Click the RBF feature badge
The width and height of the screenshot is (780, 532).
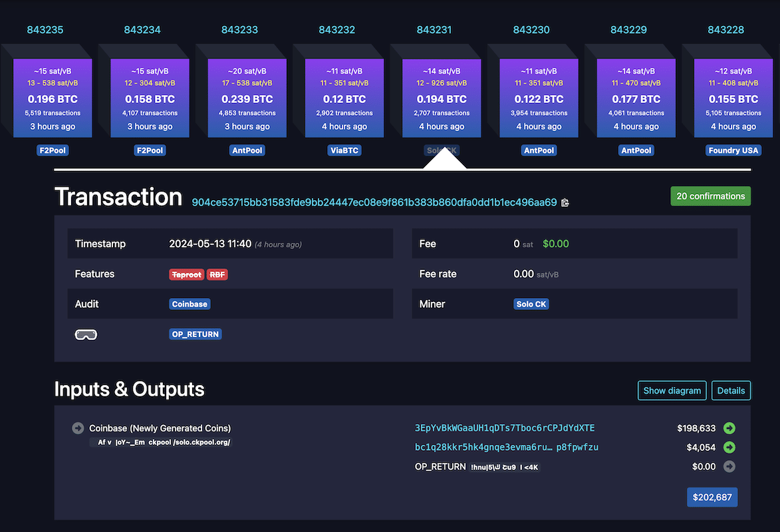click(x=217, y=274)
